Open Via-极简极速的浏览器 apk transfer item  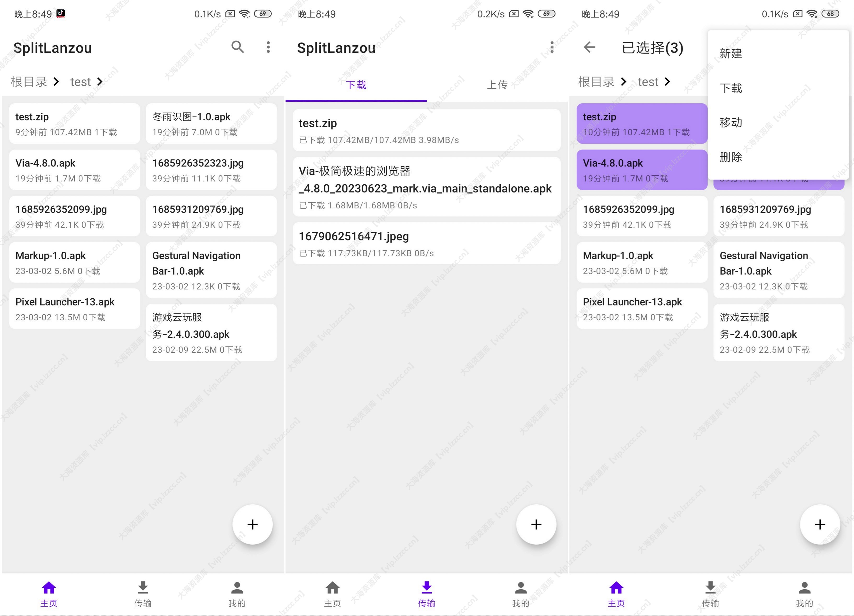[427, 187]
